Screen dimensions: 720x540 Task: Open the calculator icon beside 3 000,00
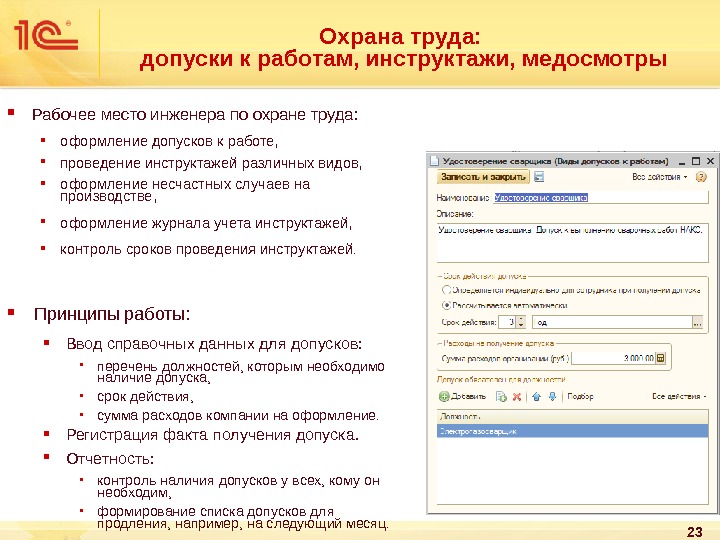(660, 358)
